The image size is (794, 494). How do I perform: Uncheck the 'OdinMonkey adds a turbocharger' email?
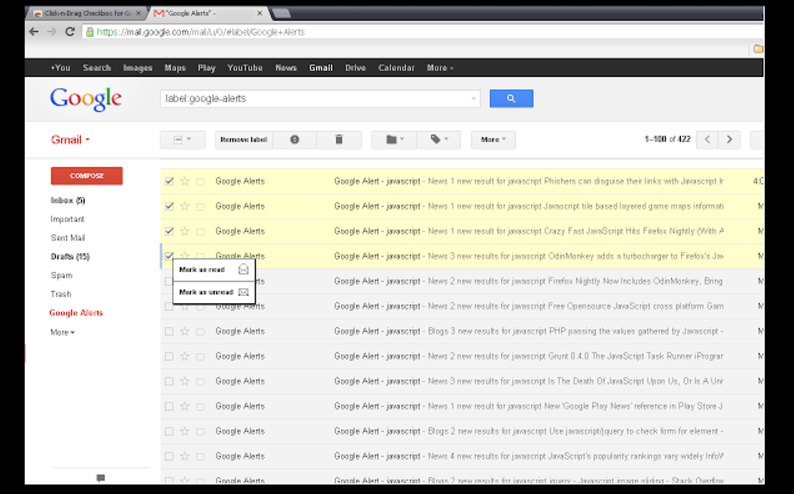(x=169, y=256)
